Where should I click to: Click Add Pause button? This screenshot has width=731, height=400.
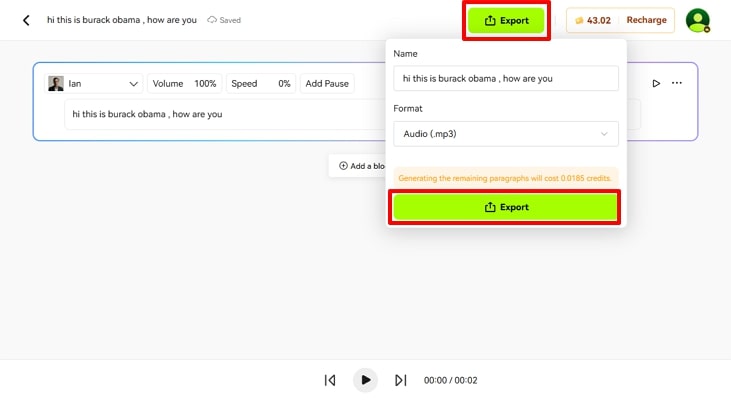pyautogui.click(x=327, y=84)
